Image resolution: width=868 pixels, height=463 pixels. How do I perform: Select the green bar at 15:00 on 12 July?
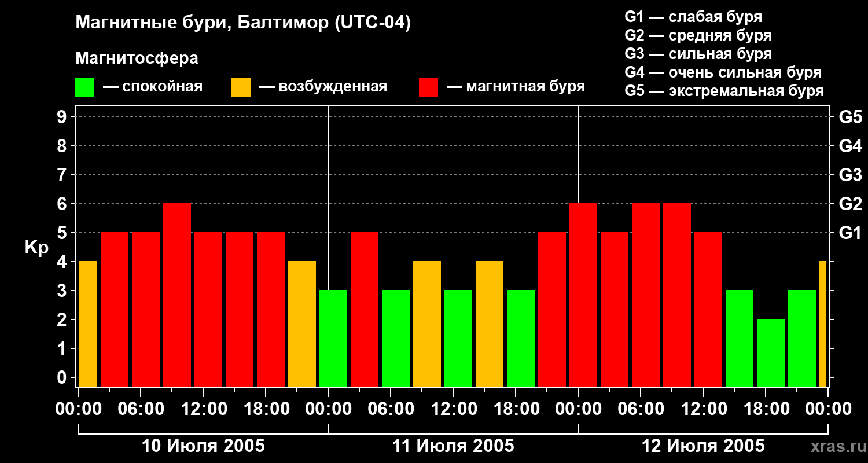(x=740, y=339)
